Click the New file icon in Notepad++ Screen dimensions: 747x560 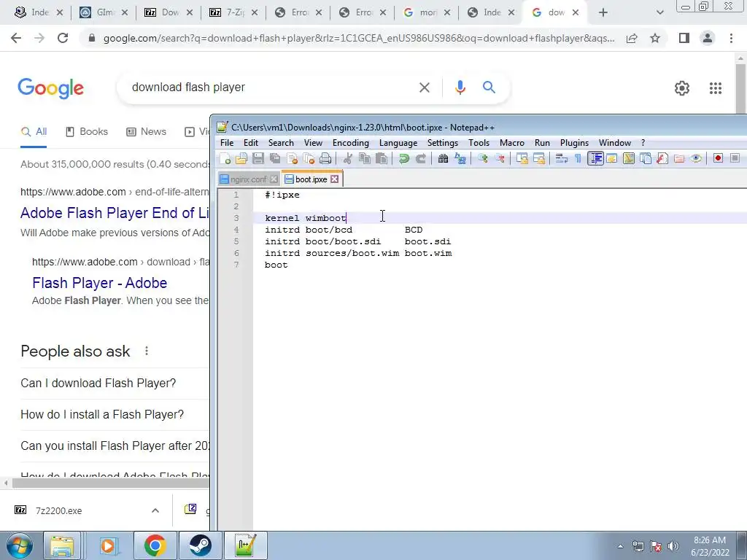(x=225, y=158)
